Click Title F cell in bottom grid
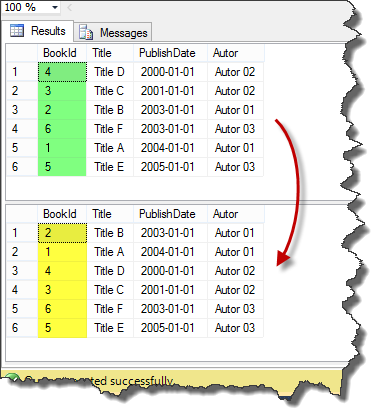This screenshot has width=386, height=420. pyautogui.click(x=110, y=309)
